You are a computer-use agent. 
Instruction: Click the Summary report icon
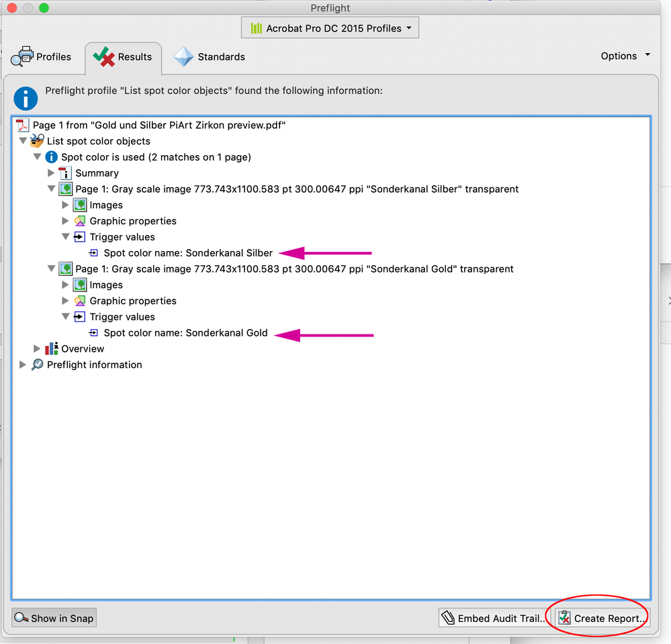[x=65, y=173]
